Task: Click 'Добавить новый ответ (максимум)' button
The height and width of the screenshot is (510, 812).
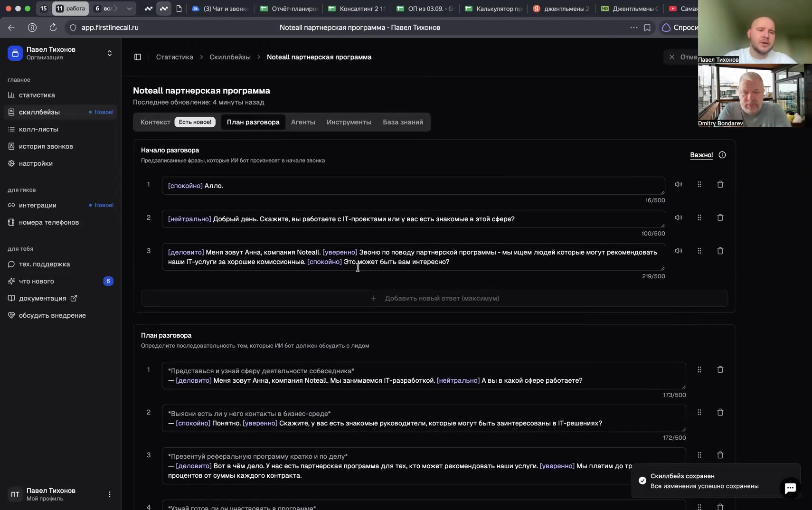Action: pyautogui.click(x=434, y=298)
